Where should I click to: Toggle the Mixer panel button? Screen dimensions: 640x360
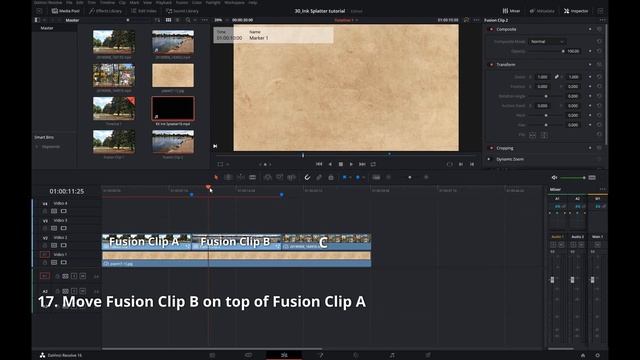(511, 11)
